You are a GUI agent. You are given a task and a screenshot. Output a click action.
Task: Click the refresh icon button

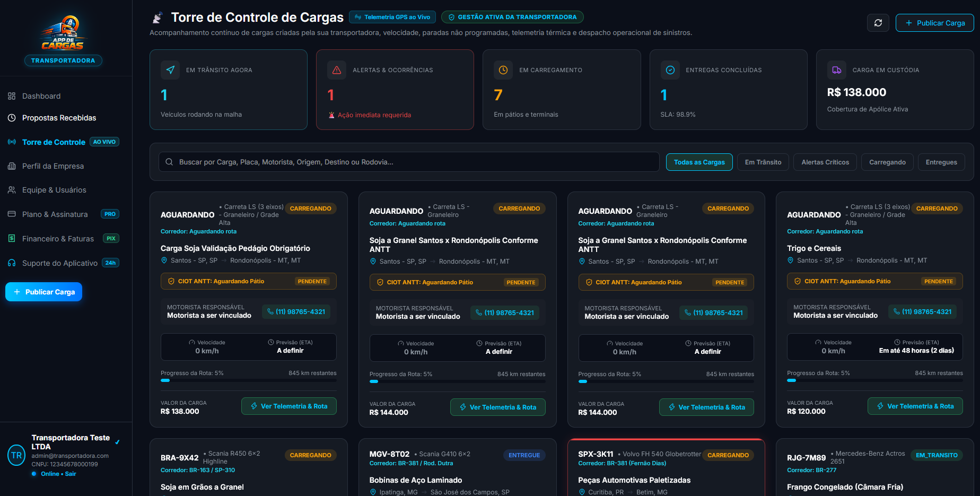878,23
